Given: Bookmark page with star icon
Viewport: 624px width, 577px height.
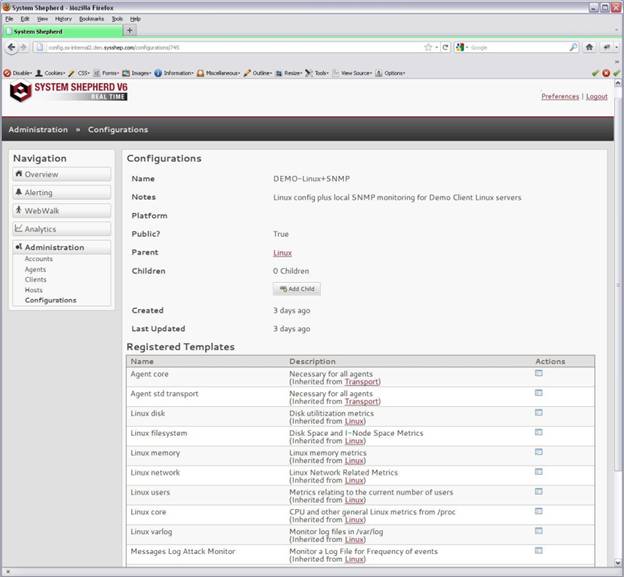Looking at the screenshot, I should point(428,47).
